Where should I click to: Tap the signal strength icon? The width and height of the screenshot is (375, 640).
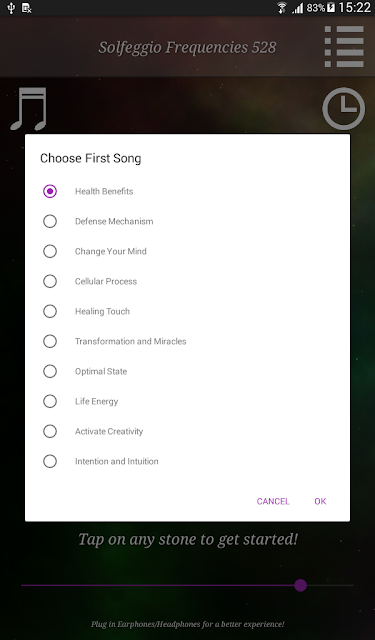[x=297, y=8]
